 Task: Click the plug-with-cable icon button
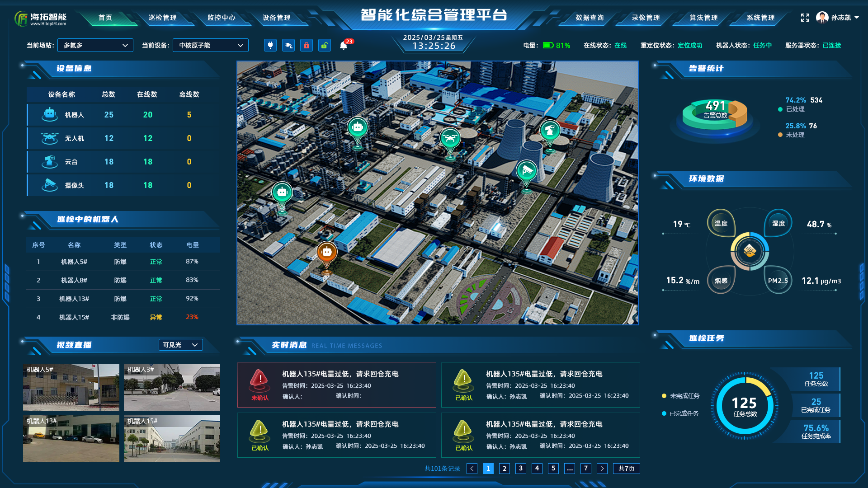point(288,45)
